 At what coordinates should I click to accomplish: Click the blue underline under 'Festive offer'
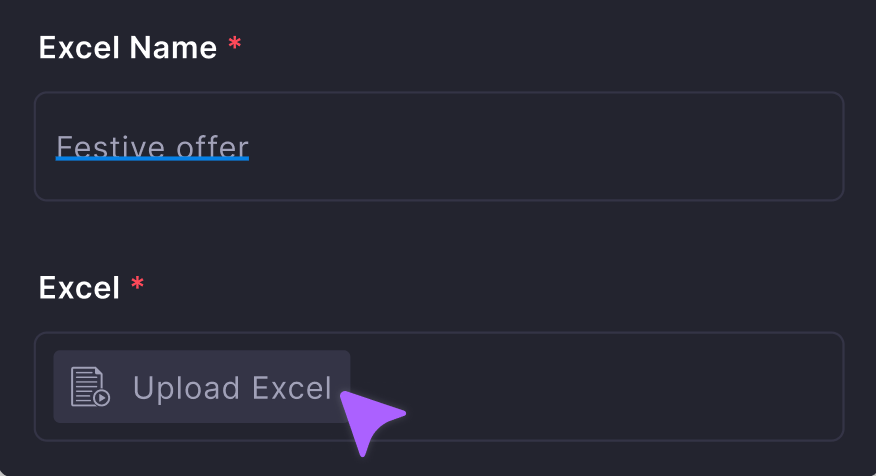point(152,159)
